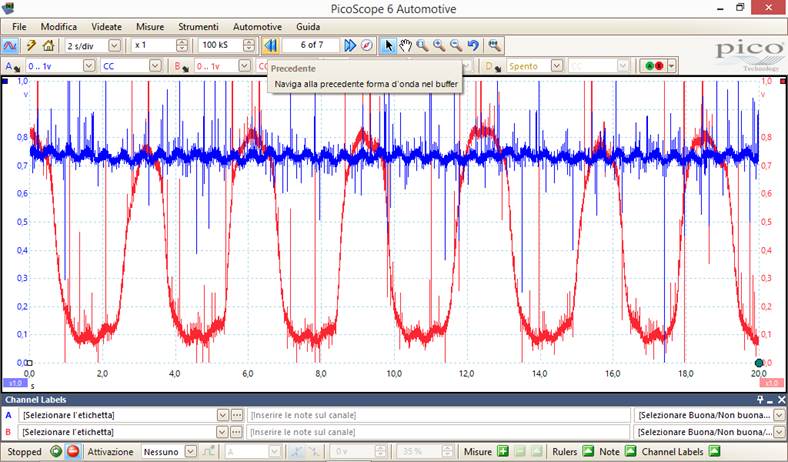Pin the Channel Labels panel
Image resolution: width=788 pixels, height=462 pixels.
(760, 400)
